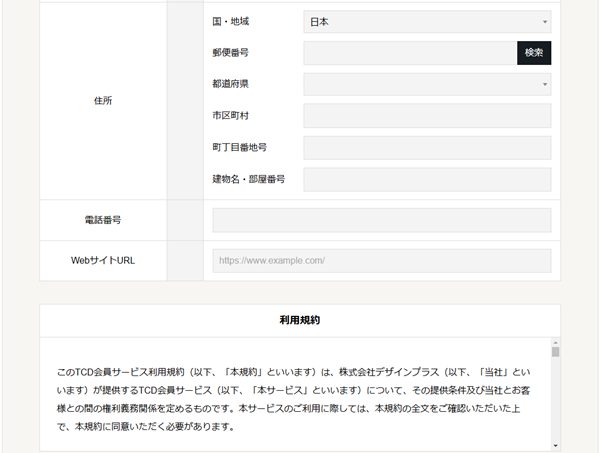Click the 利用規約 heading
The height and width of the screenshot is (453, 600).
click(300, 321)
